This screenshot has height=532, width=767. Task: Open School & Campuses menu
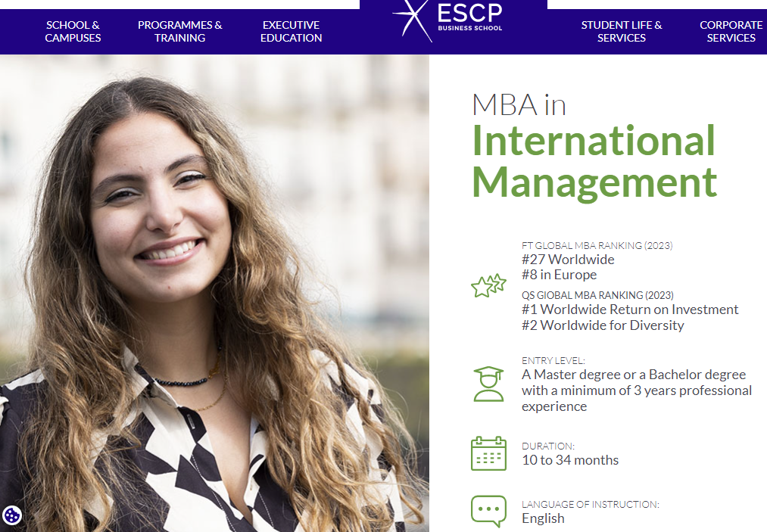[73, 31]
